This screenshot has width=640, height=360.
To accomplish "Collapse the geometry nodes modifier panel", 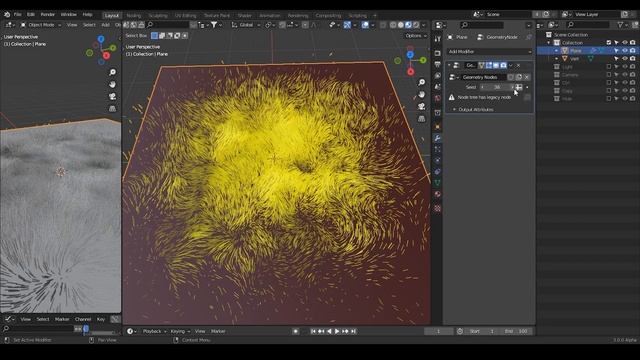I will 449,65.
